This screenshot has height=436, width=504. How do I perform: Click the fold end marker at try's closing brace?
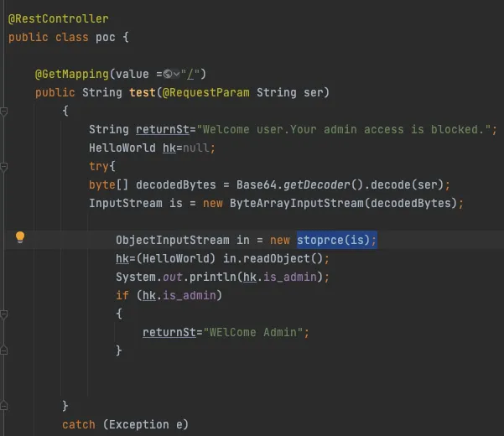tap(3, 406)
